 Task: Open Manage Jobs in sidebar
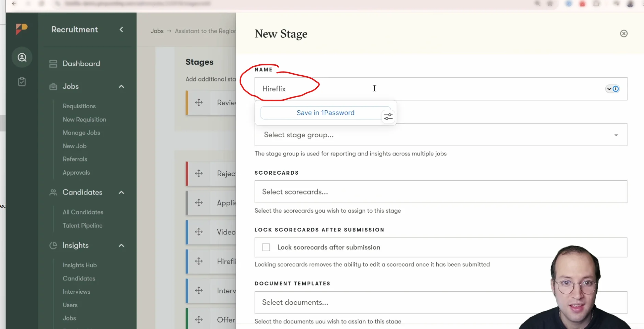point(81,132)
